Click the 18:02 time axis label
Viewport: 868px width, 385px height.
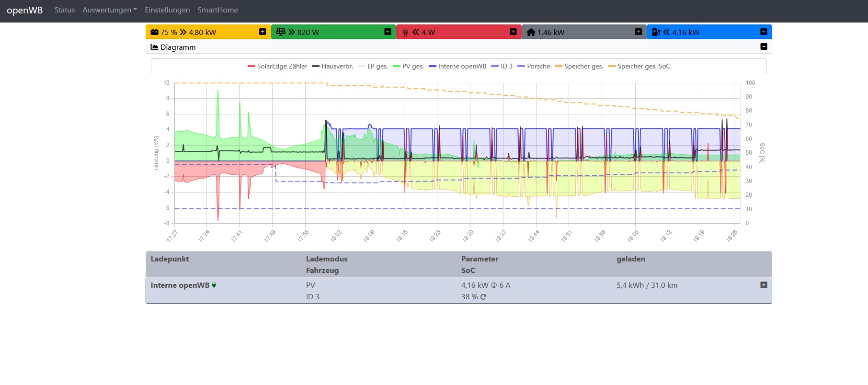(336, 236)
